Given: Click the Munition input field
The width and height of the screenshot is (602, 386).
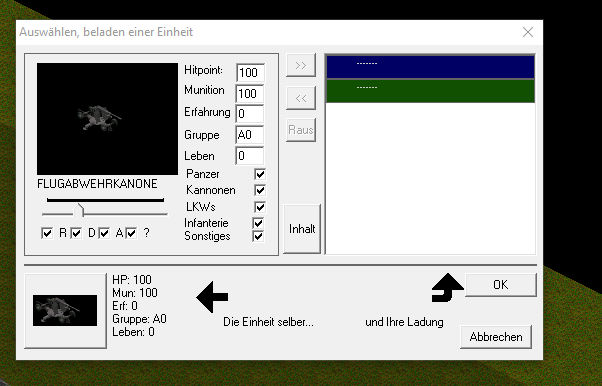Looking at the screenshot, I should (x=250, y=93).
